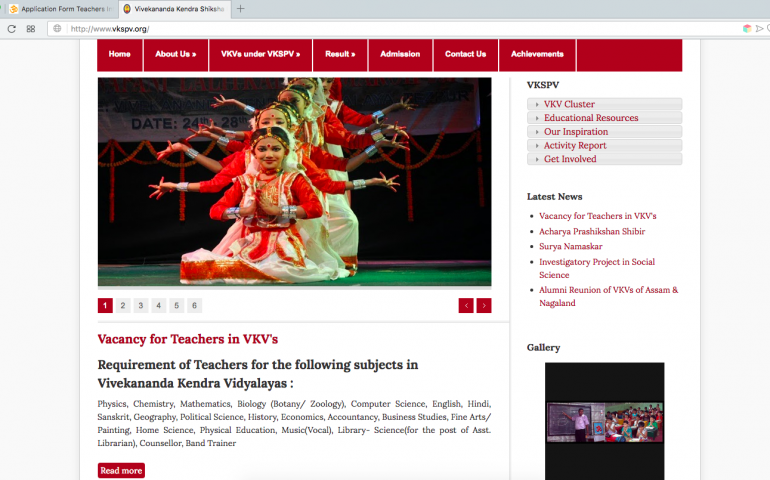Screen dimensions: 770x480
Task: Select slide 5 in the slider pager
Action: coord(176,306)
